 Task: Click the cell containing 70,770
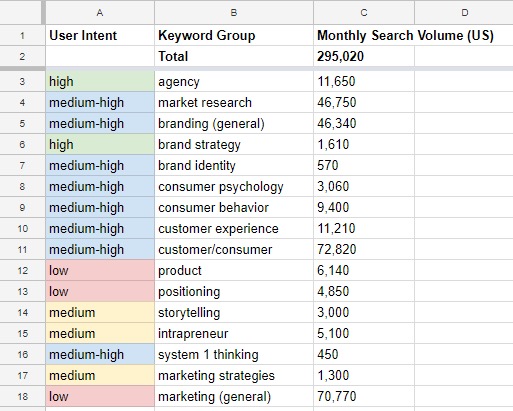point(364,396)
